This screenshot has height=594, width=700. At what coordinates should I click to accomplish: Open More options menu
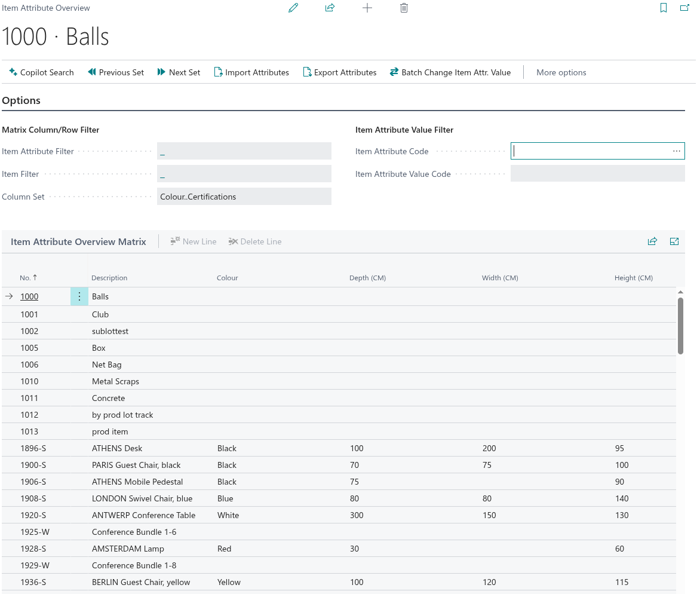(x=561, y=72)
